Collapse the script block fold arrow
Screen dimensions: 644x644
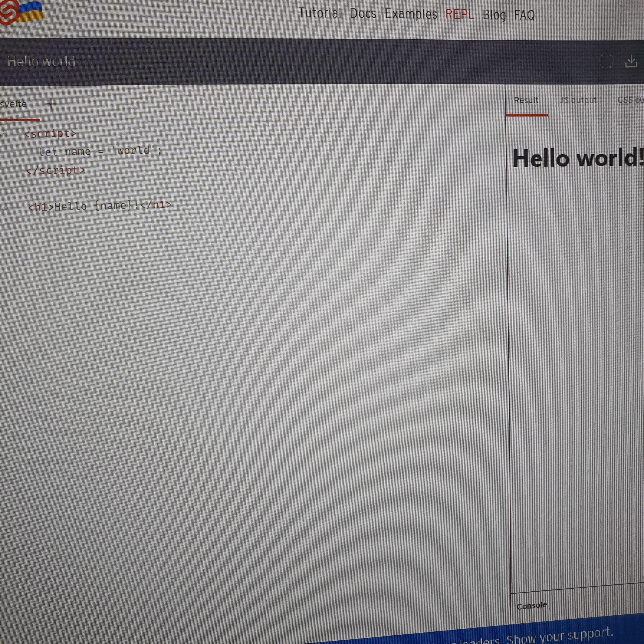point(2,135)
